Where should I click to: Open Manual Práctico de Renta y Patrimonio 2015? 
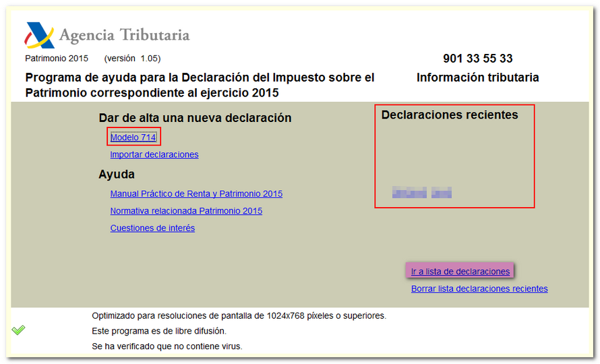coord(196,194)
